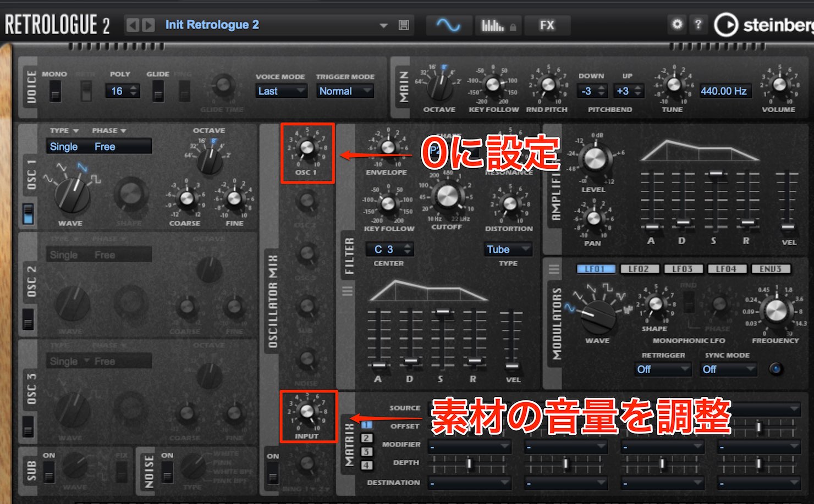This screenshot has width=814, height=504.
Task: Click the TUNE knob
Action: click(x=673, y=85)
